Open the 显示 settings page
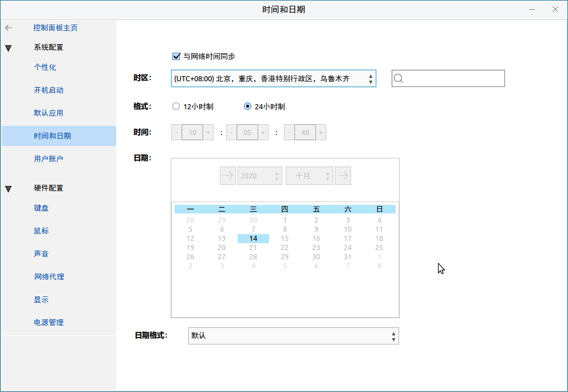This screenshot has width=568, height=392. click(41, 300)
